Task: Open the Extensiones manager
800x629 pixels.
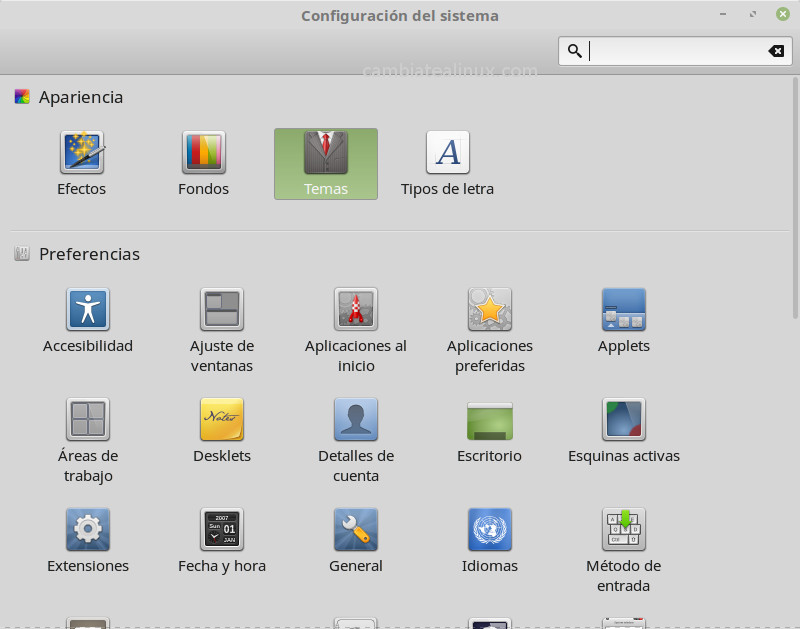Action: coord(87,538)
